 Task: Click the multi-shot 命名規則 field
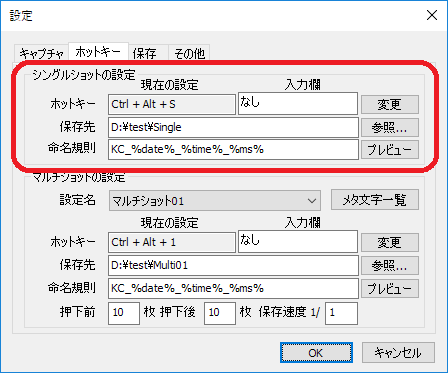click(233, 288)
